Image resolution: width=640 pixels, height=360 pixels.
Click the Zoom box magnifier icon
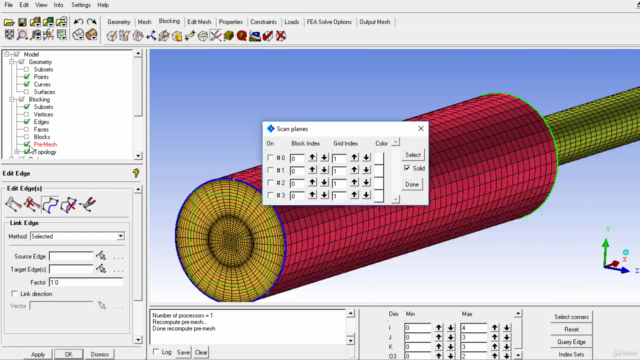coord(22,35)
